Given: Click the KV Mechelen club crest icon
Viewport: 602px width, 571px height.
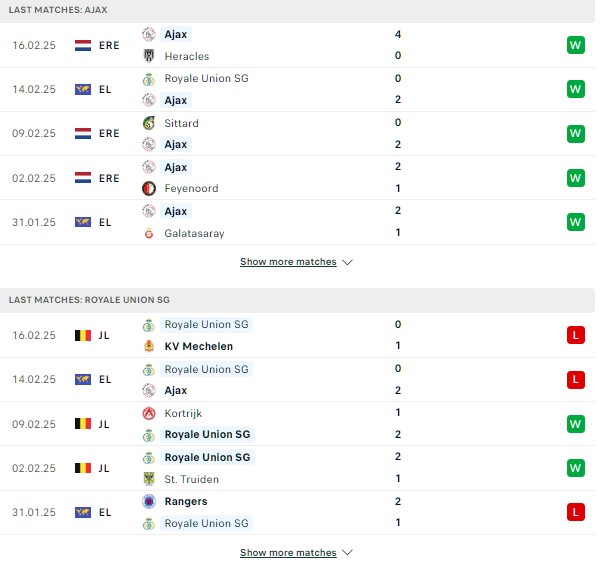Looking at the screenshot, I should [149, 346].
